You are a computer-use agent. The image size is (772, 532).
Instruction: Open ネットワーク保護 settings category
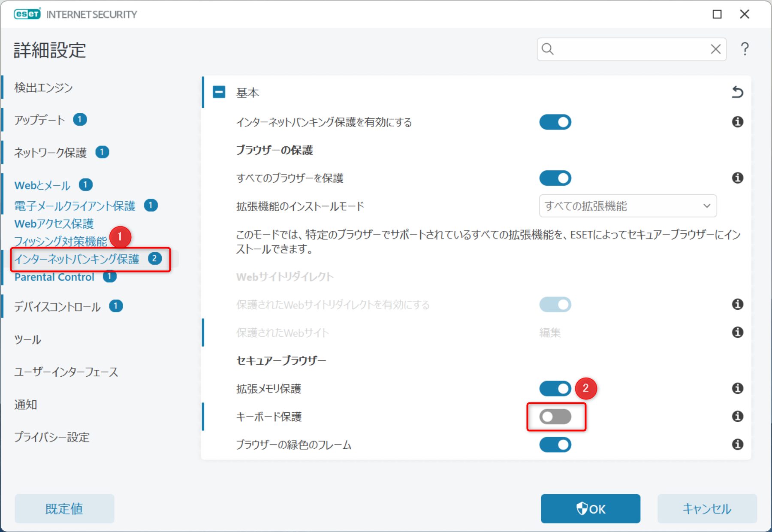(51, 152)
